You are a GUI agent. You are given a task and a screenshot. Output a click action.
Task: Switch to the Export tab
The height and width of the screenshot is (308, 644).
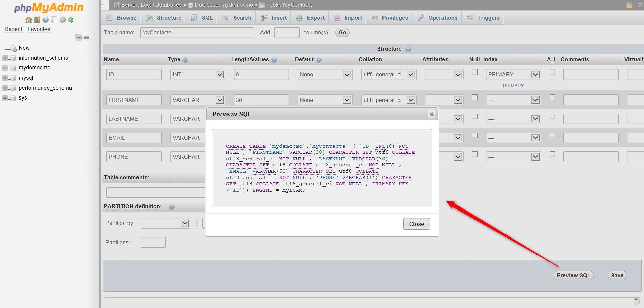309,18
